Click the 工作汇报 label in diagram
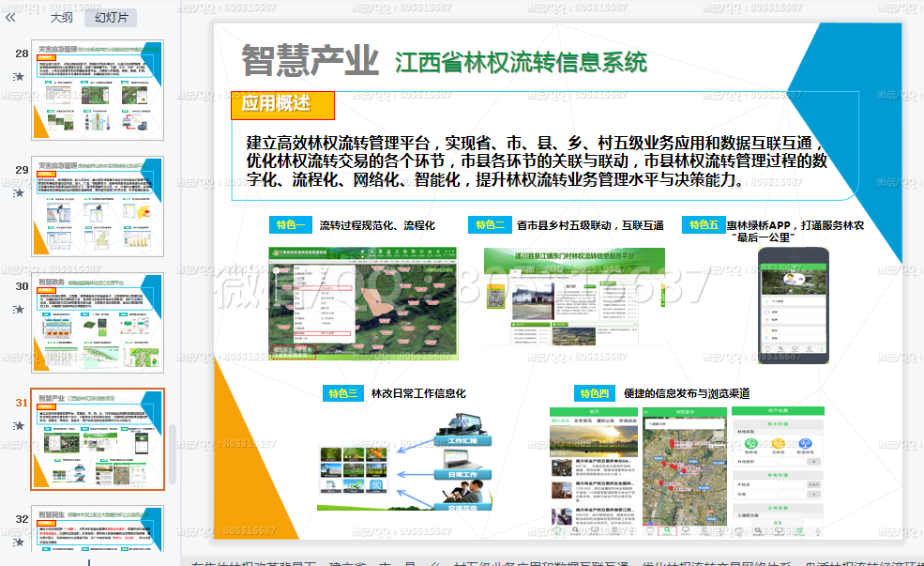 tap(462, 440)
